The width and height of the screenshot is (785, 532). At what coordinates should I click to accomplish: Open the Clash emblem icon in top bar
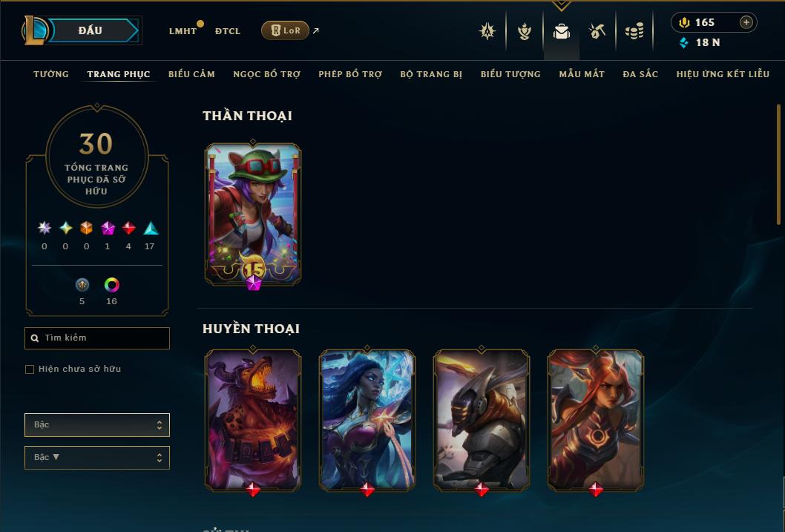pos(487,31)
